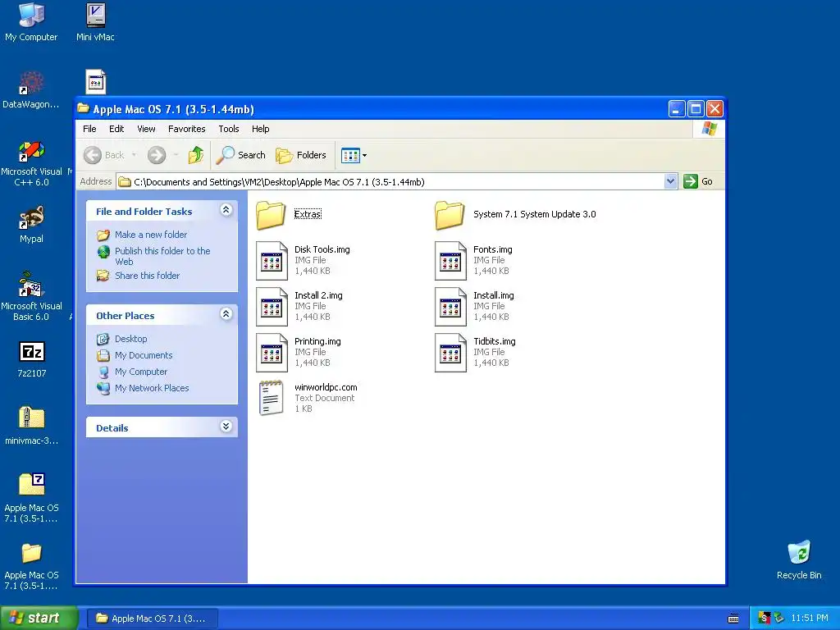Select Mypal browser desktop icon

pos(31,225)
